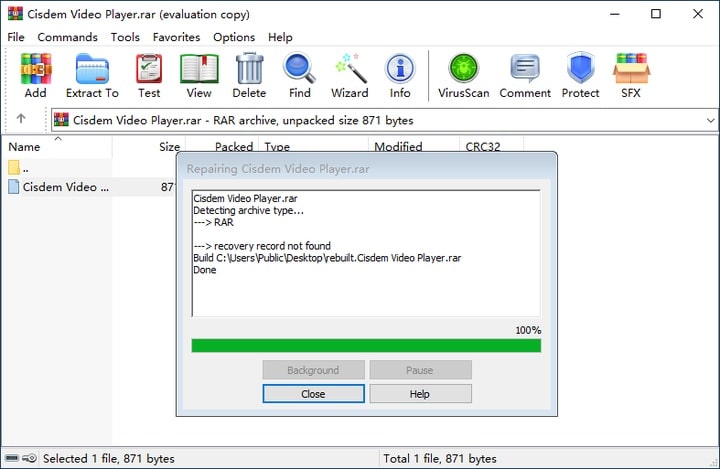Click 'recovery record not found' log line
Image resolution: width=720 pixels, height=469 pixels.
(x=262, y=246)
